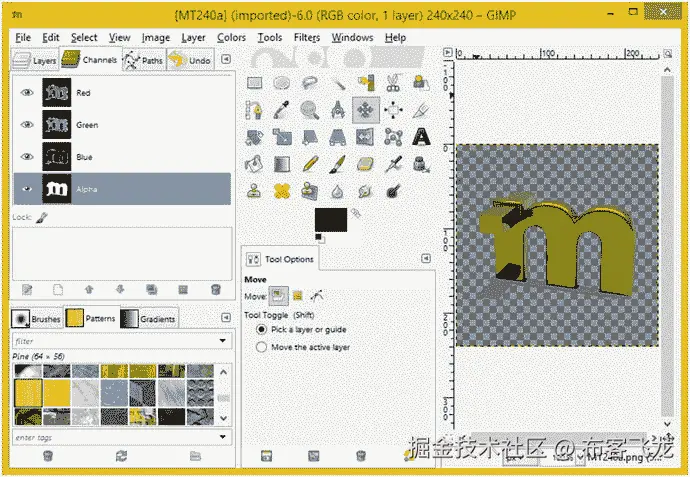Open the 'enter tags' dropdown arrow
This screenshot has height=477, width=690.
point(223,437)
